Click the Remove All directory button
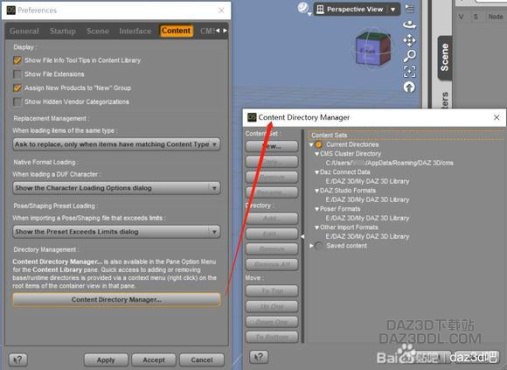This screenshot has height=370, width=507. (x=272, y=265)
